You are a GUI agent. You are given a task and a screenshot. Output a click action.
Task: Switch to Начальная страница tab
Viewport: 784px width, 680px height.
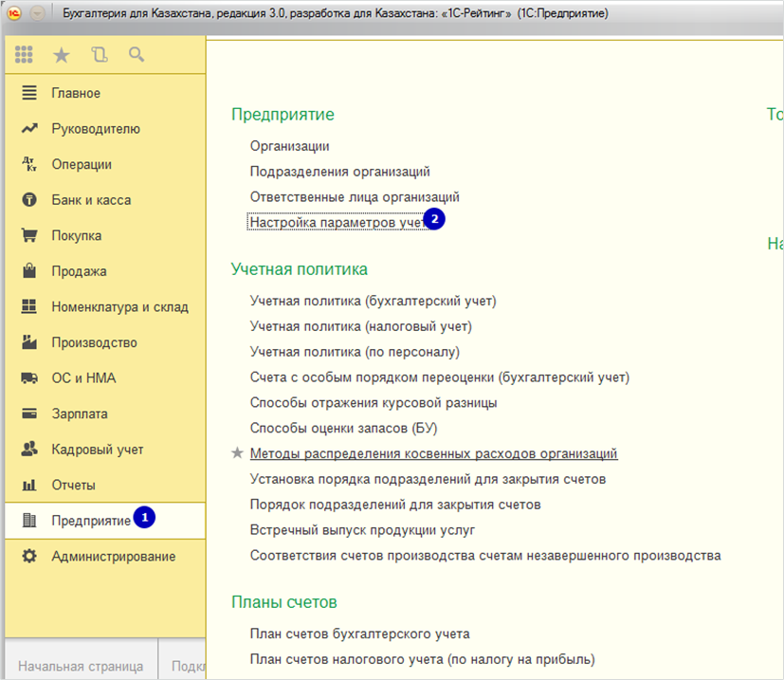click(x=81, y=666)
